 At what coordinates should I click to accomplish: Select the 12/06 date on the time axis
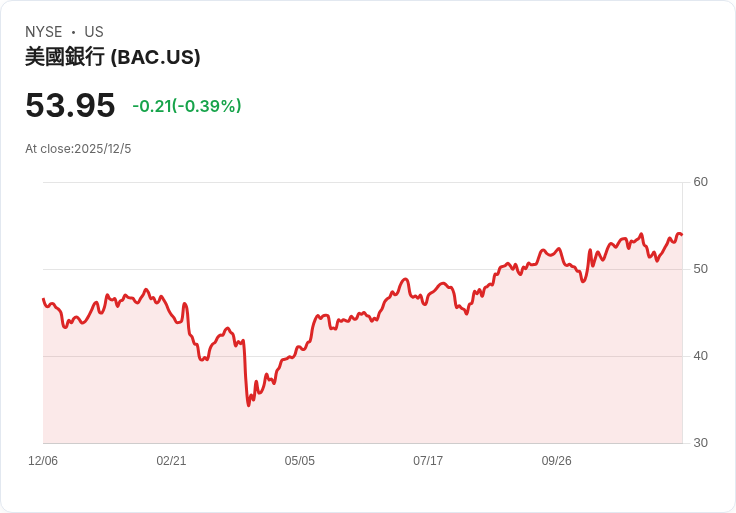43,461
